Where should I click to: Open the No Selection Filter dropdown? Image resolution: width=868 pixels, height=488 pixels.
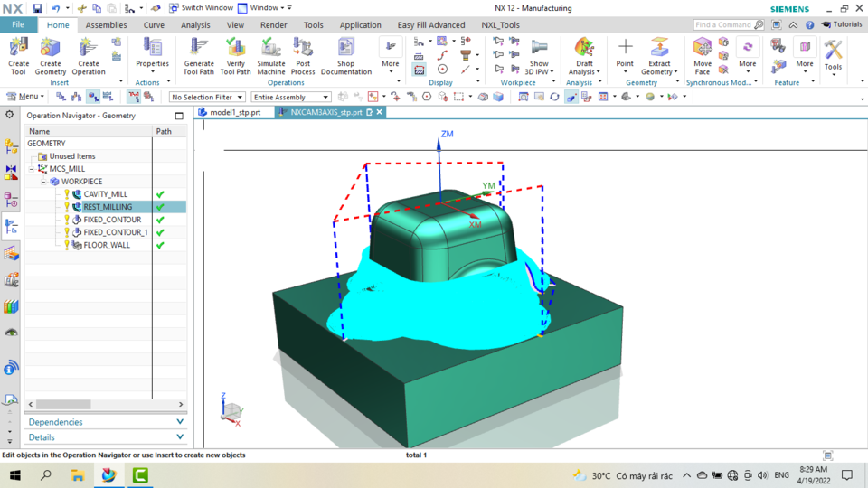pyautogui.click(x=206, y=97)
